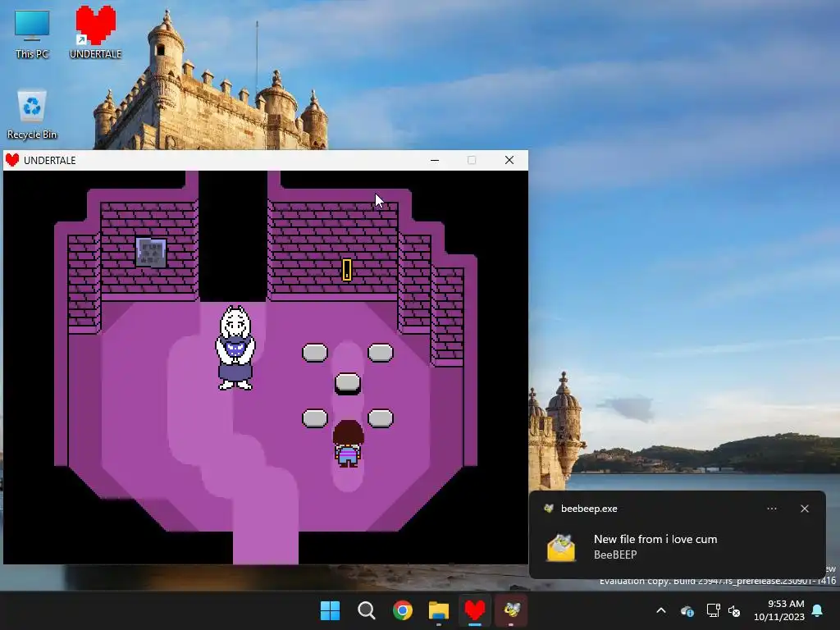Image resolution: width=840 pixels, height=630 pixels.
Task: Click the beebeep.exe notification header
Action: pyautogui.click(x=589, y=509)
